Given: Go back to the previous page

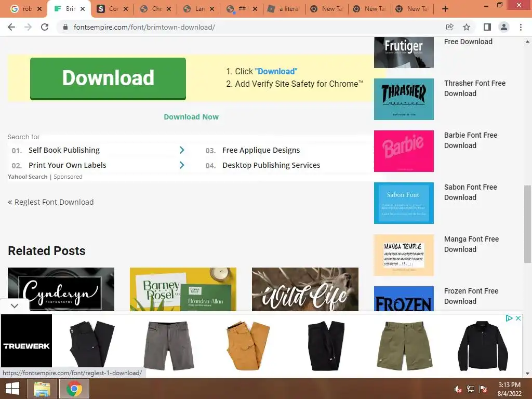Looking at the screenshot, I should (11, 27).
